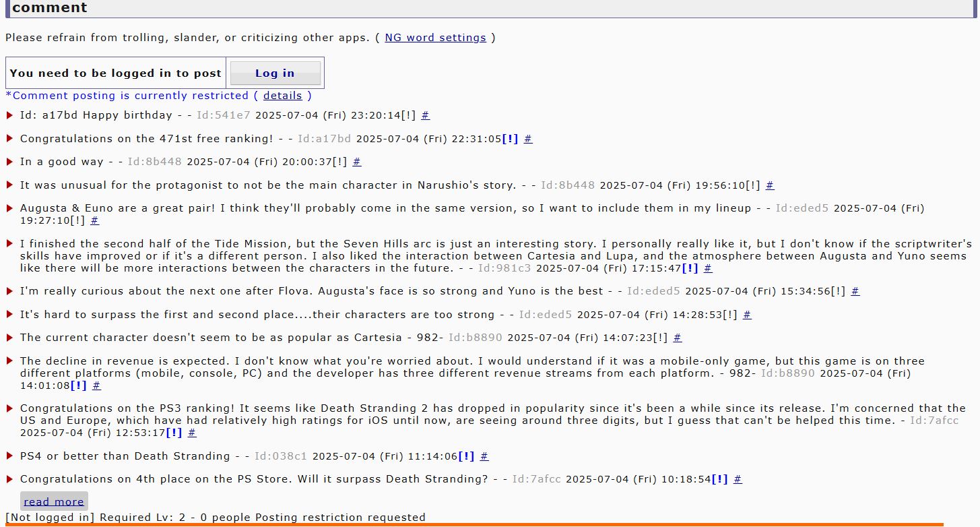This screenshot has width=980, height=527.
Task: Open permalink # of the 10:18:54 comment
Action: click(x=738, y=479)
